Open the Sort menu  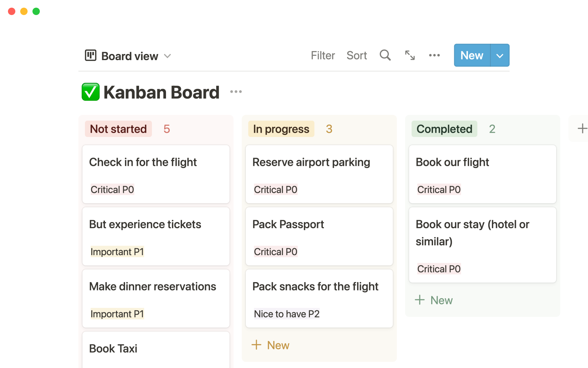click(x=356, y=56)
